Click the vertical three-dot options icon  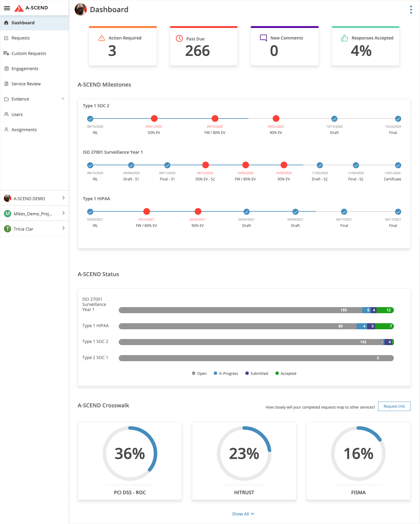click(x=411, y=10)
